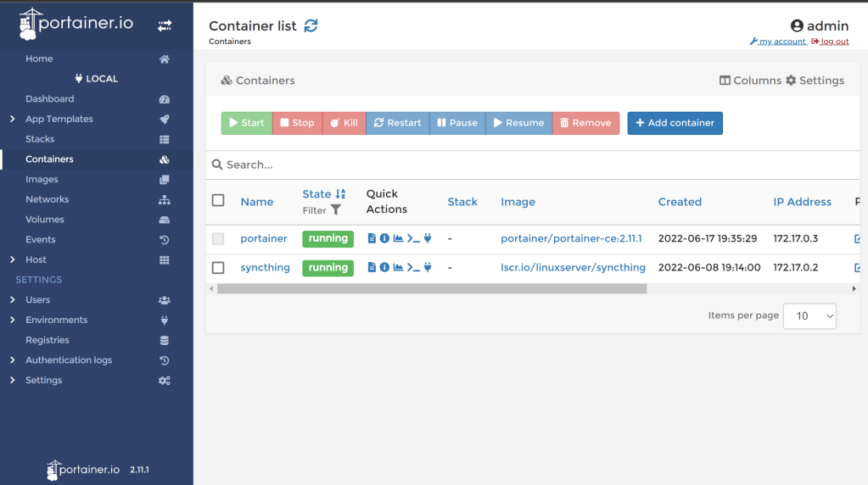This screenshot has width=868, height=485.
Task: Click the refresh icon beside Container list
Action: coord(311,25)
